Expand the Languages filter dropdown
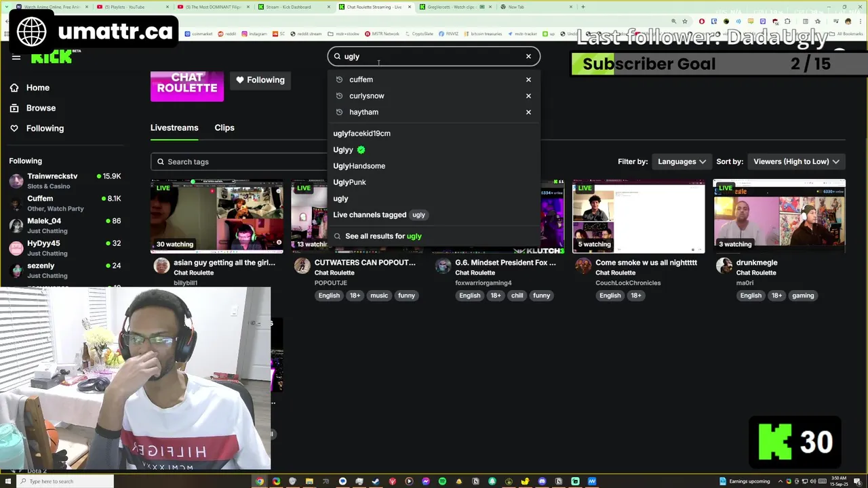 tap(682, 161)
